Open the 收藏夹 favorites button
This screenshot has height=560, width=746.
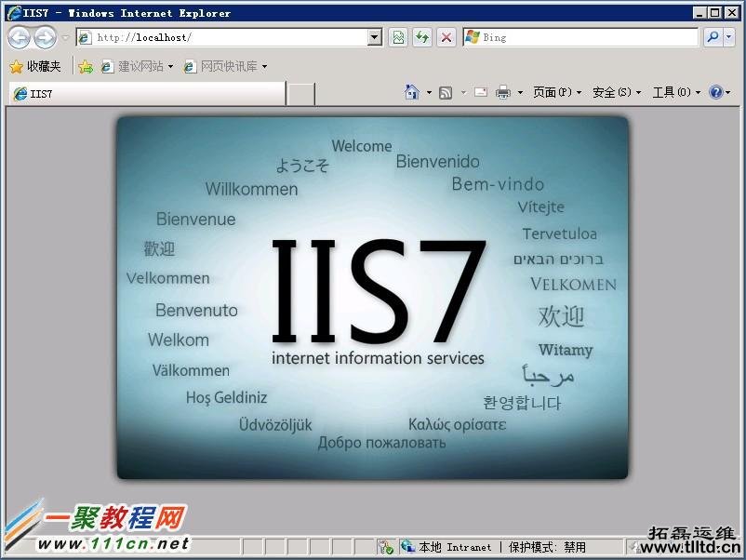click(35, 66)
